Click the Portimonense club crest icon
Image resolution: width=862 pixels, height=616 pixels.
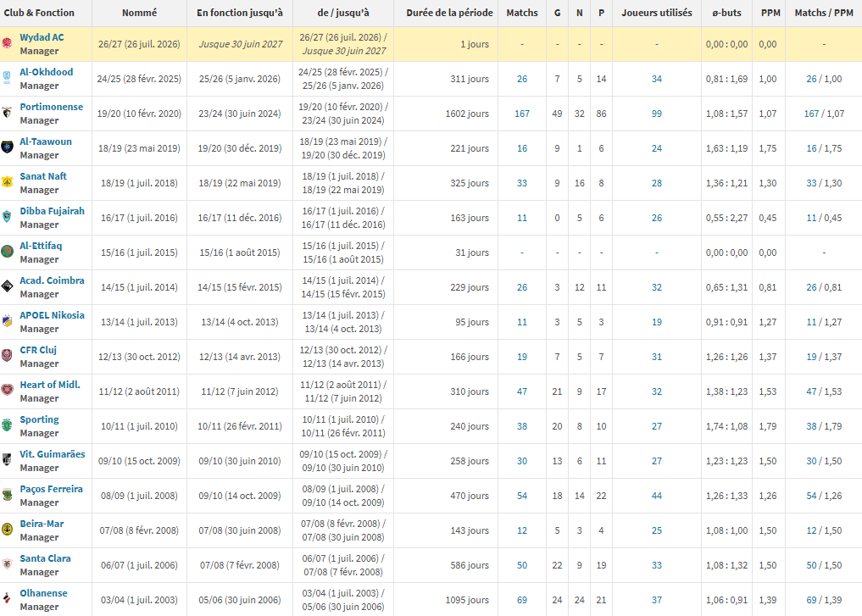pos(7,113)
